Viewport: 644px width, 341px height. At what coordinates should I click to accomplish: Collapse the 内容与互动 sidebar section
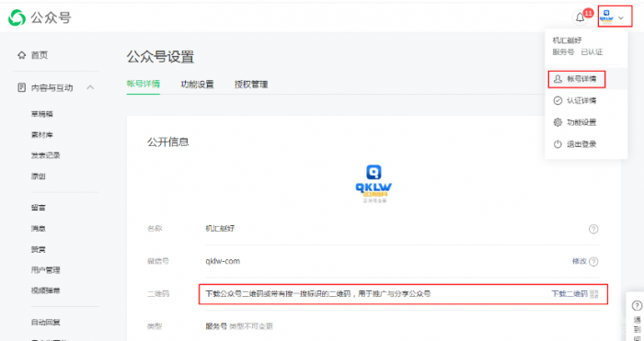90,87
